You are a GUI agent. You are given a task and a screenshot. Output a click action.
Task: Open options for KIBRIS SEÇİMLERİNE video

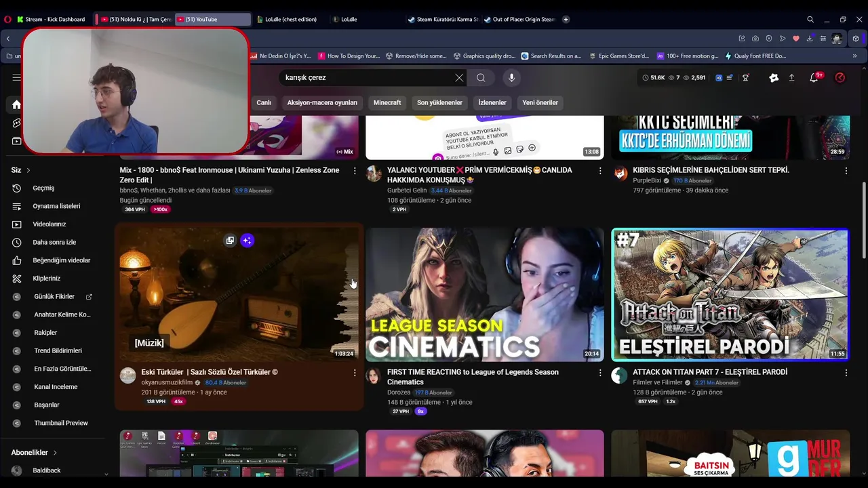click(x=846, y=171)
